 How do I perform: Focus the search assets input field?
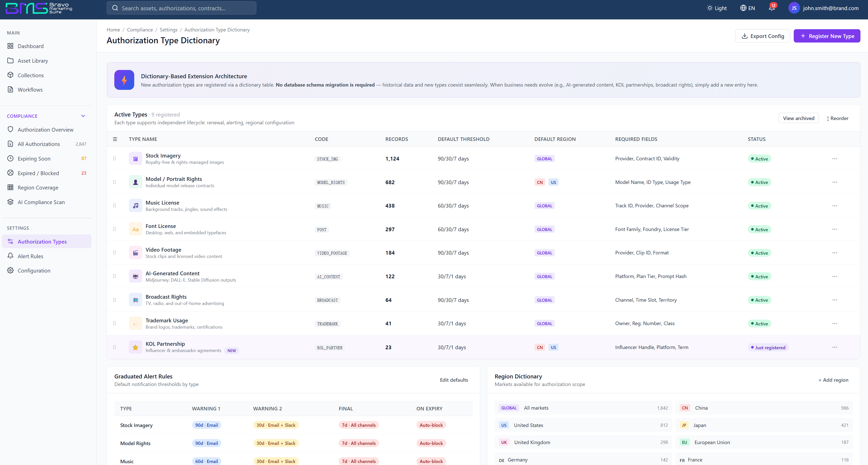pyautogui.click(x=182, y=8)
